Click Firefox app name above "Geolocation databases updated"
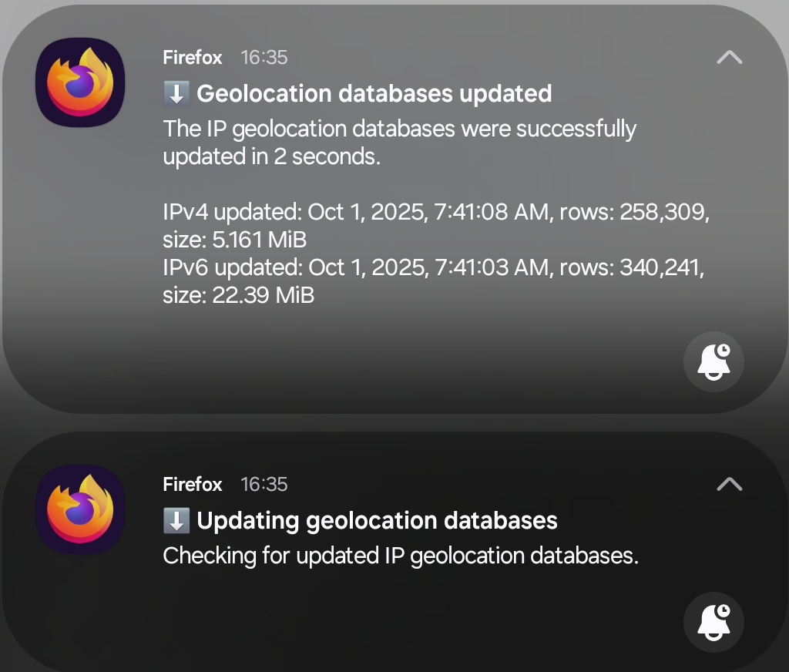 pos(193,58)
